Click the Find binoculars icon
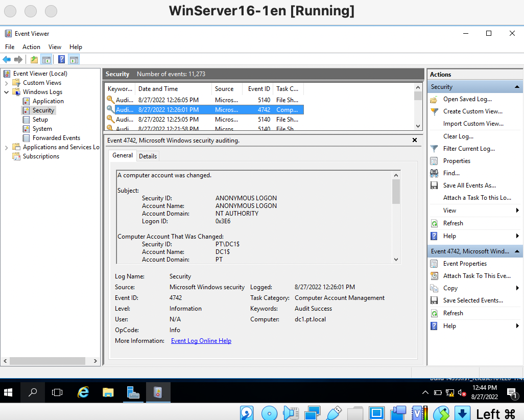 [434, 173]
